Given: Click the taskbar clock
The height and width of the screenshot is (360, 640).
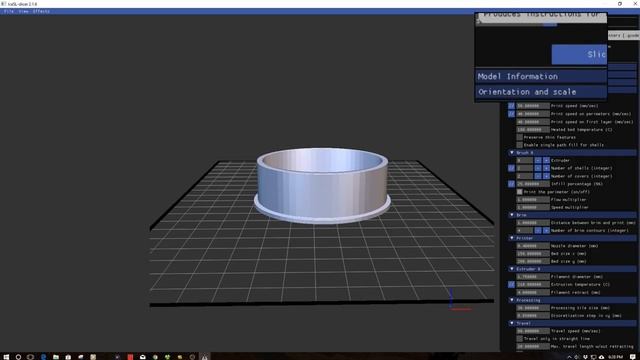Looking at the screenshot, I should pos(615,357).
